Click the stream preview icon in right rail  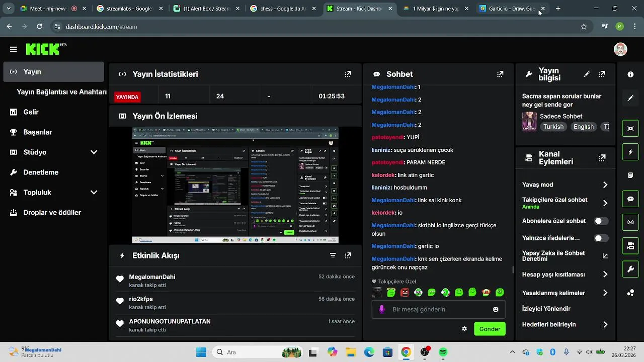pyautogui.click(x=630, y=128)
